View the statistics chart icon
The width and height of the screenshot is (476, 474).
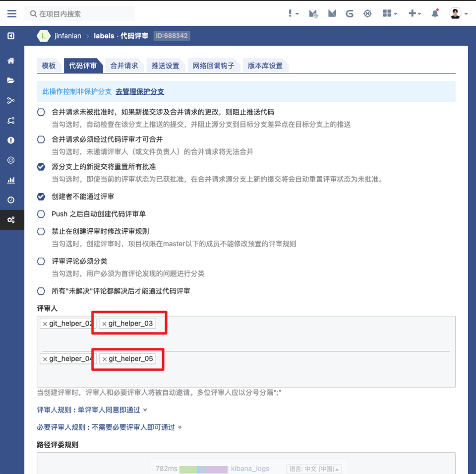pos(11,180)
